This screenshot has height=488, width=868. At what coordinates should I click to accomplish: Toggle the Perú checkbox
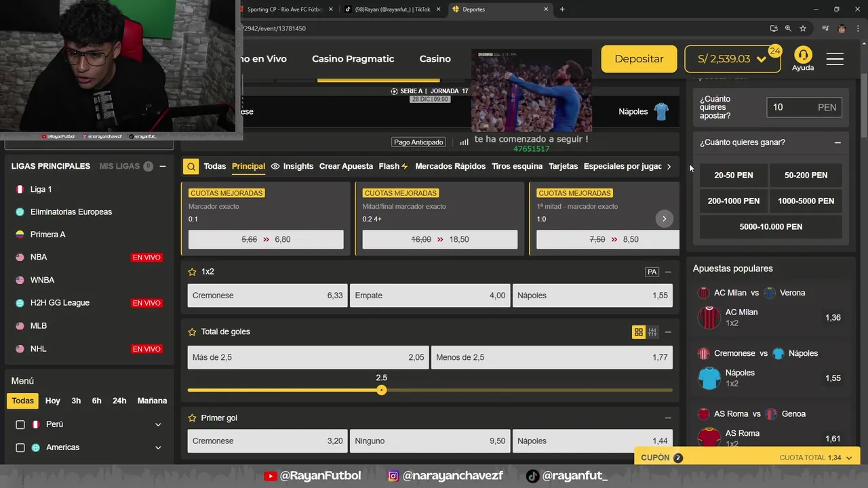point(20,425)
